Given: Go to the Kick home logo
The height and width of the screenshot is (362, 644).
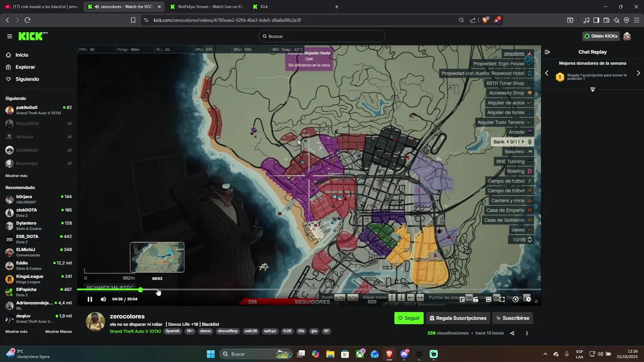Looking at the screenshot, I should click(x=33, y=36).
